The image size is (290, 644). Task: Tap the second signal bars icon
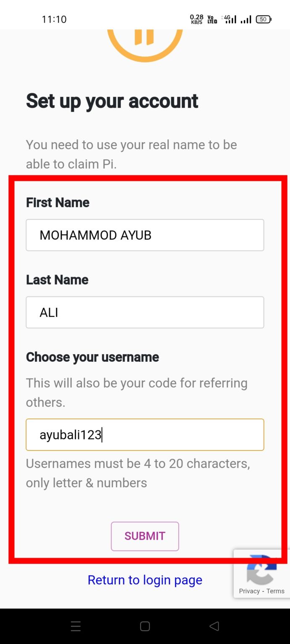coord(246,19)
